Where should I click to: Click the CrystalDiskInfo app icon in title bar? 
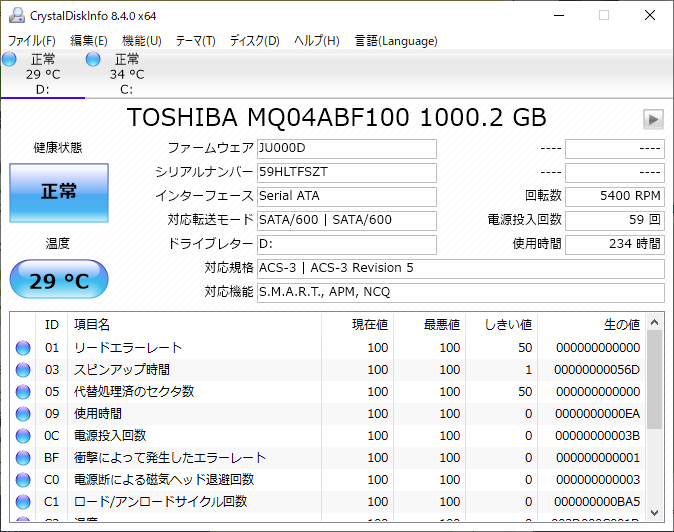[17, 15]
